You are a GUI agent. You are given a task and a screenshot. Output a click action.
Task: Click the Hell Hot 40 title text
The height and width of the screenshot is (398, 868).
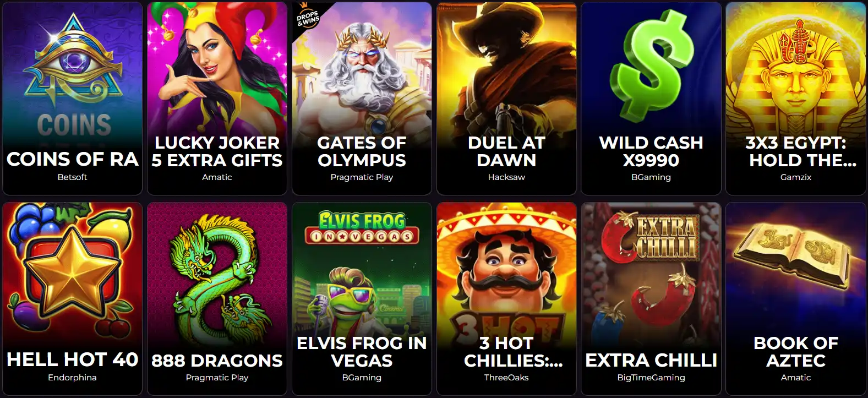(x=72, y=359)
